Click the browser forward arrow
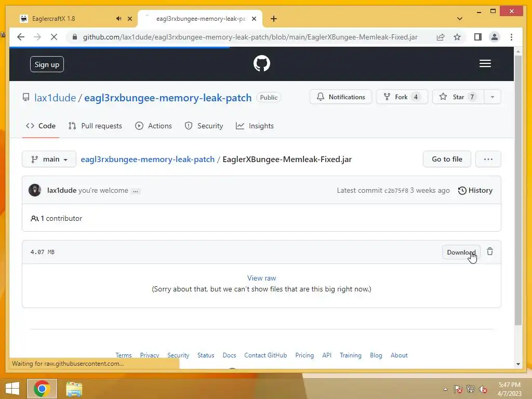Screen dimensions: 532x399 tap(37, 37)
